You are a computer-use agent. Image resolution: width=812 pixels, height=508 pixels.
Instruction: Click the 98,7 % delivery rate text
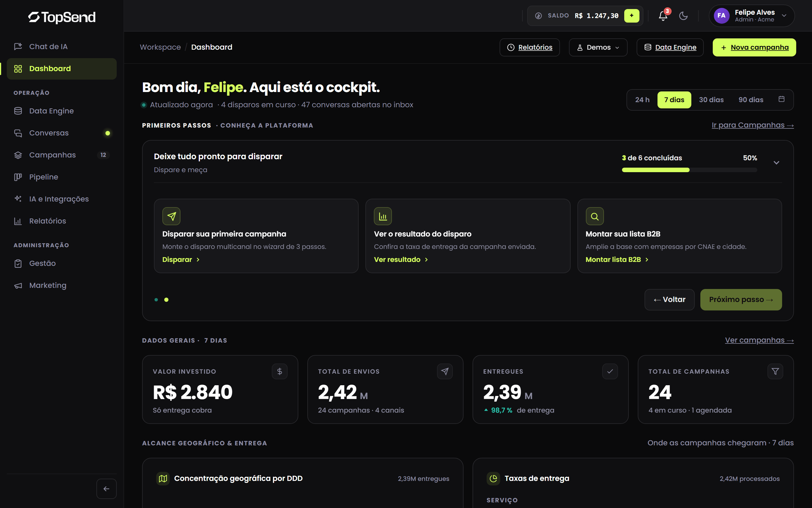click(502, 410)
